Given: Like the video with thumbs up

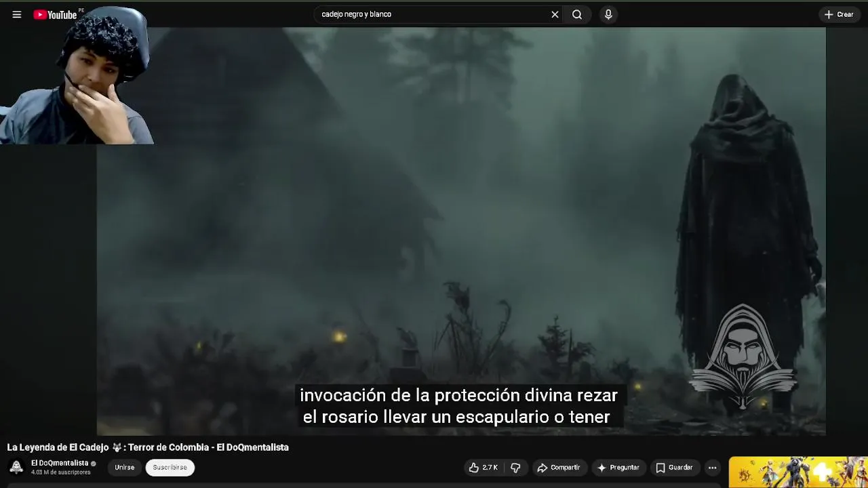Looking at the screenshot, I should pyautogui.click(x=484, y=468).
